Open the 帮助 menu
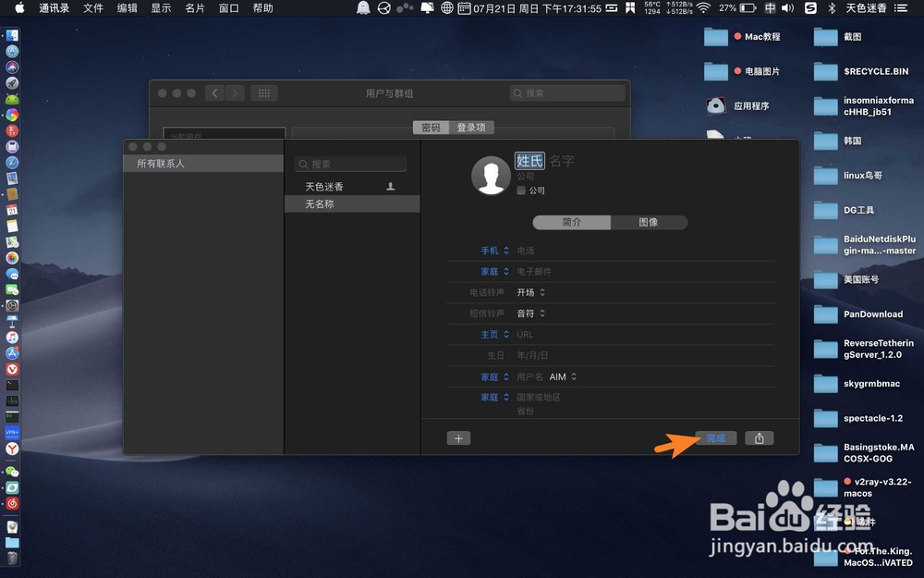The height and width of the screenshot is (578, 924). 262,7
